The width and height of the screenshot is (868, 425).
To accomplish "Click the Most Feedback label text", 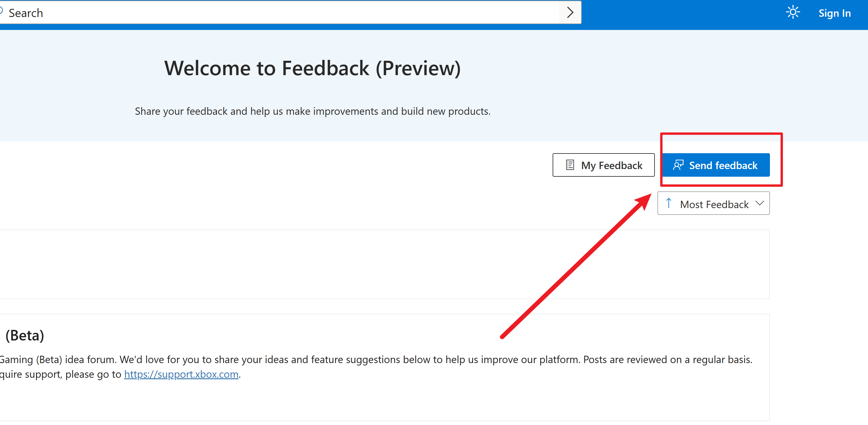I will coord(714,204).
